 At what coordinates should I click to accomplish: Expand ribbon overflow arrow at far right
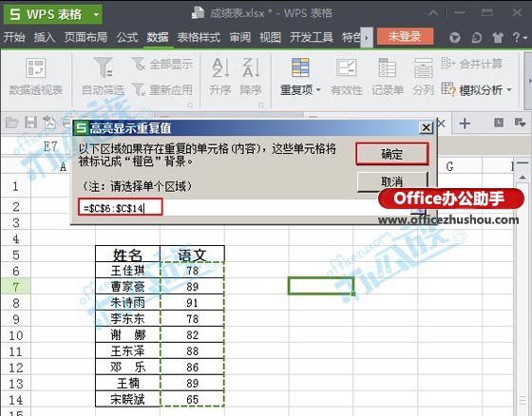(x=528, y=81)
